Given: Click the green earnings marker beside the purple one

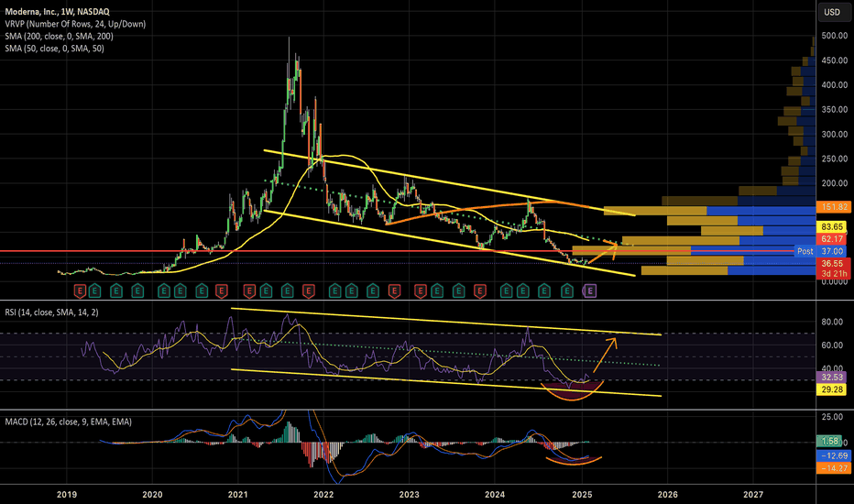Looking at the screenshot, I should pyautogui.click(x=567, y=291).
